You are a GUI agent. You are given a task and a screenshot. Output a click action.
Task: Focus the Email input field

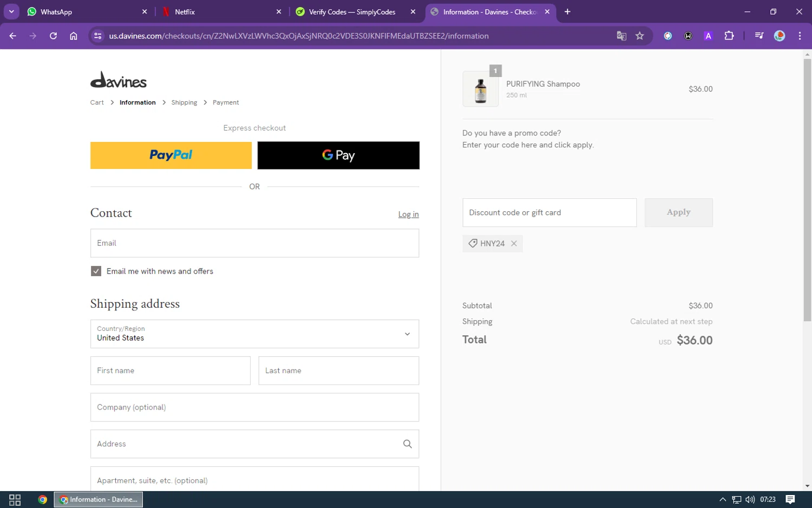[254, 243]
